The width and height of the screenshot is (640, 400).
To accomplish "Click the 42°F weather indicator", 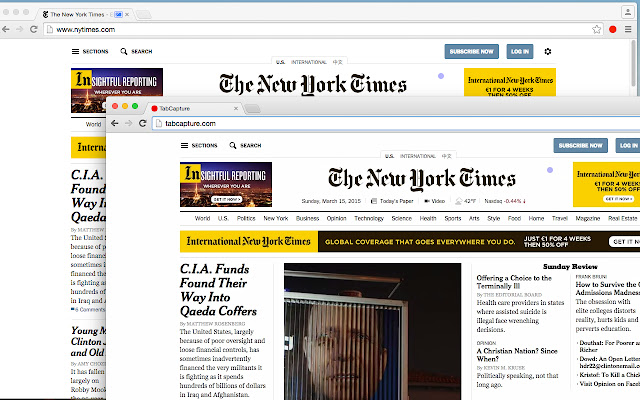I will (x=466, y=201).
